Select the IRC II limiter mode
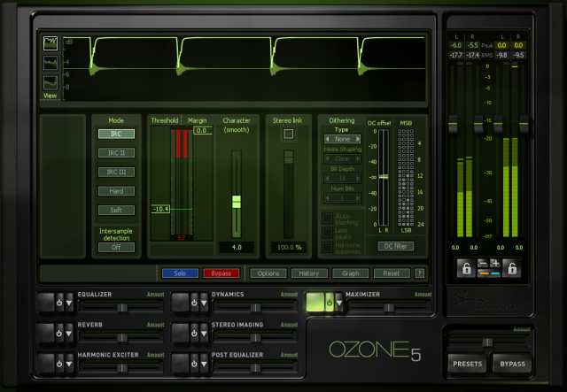This screenshot has width=567, height=392. pyautogui.click(x=116, y=153)
